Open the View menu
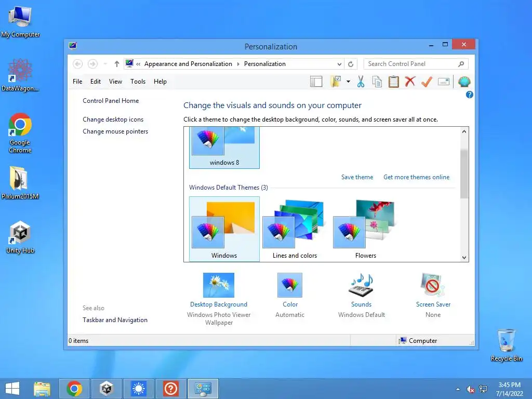 tap(115, 82)
